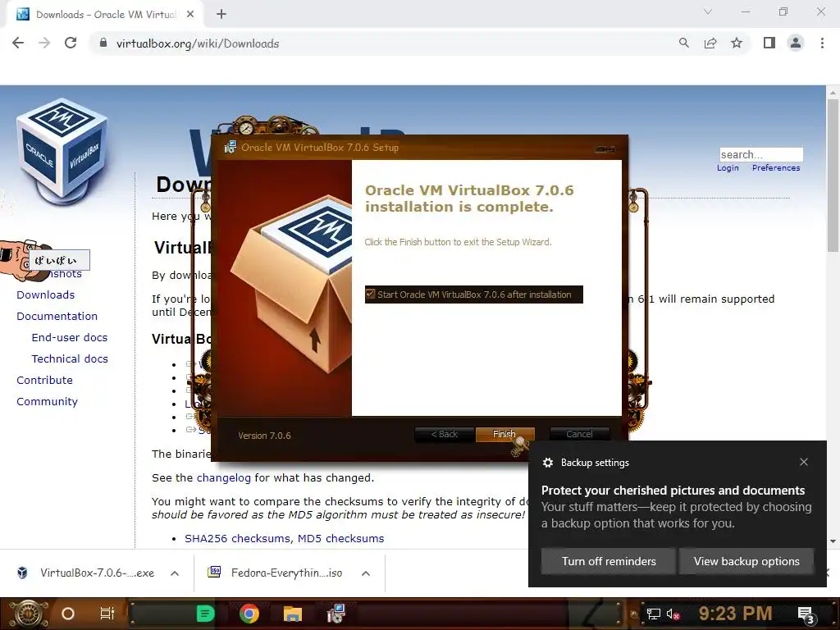Open the Community sidebar link

tap(47, 402)
